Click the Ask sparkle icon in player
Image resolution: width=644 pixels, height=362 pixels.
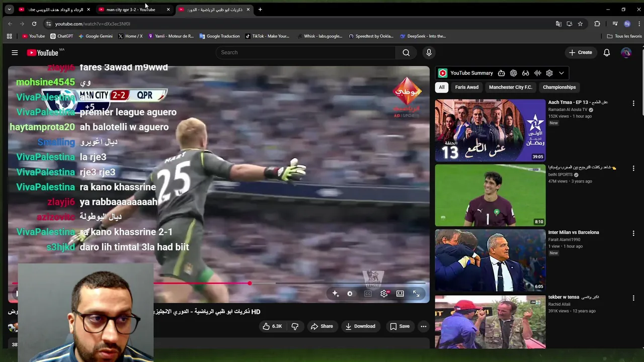[336, 294]
